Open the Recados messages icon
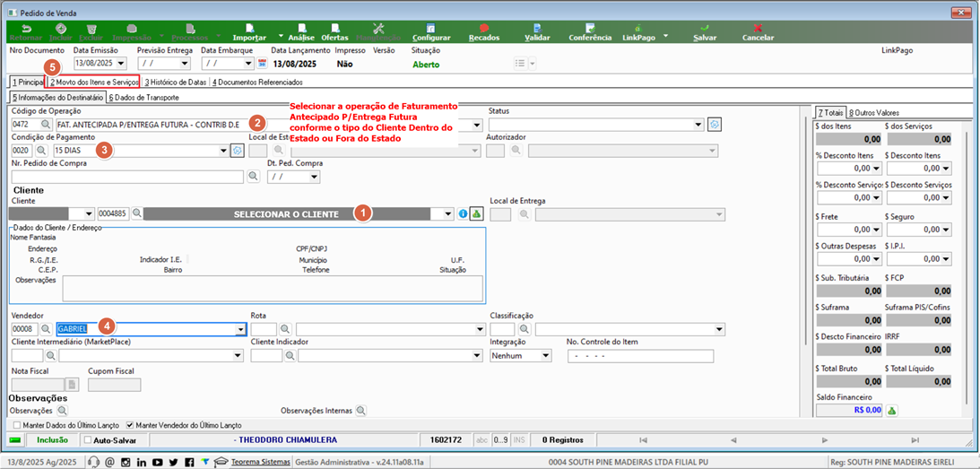 coord(484,28)
